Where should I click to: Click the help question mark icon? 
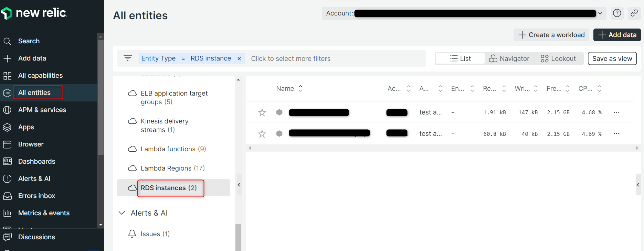click(617, 13)
